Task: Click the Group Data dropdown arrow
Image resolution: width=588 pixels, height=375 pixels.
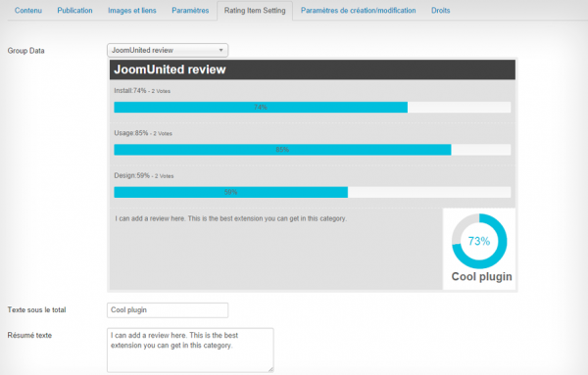Action: coord(220,50)
